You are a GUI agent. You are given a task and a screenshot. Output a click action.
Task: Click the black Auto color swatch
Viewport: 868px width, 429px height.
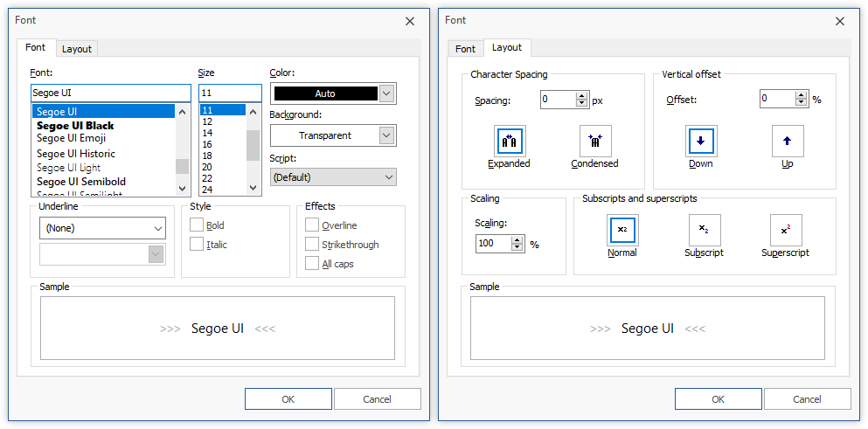(325, 93)
